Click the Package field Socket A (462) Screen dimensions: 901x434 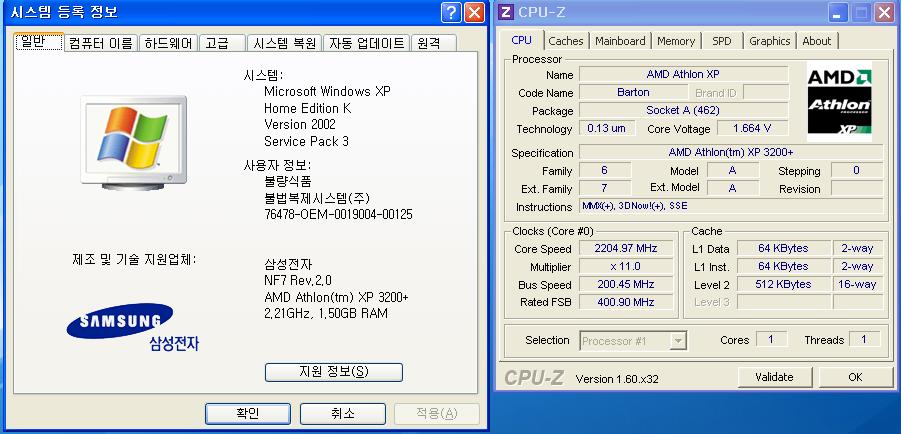pyautogui.click(x=684, y=110)
